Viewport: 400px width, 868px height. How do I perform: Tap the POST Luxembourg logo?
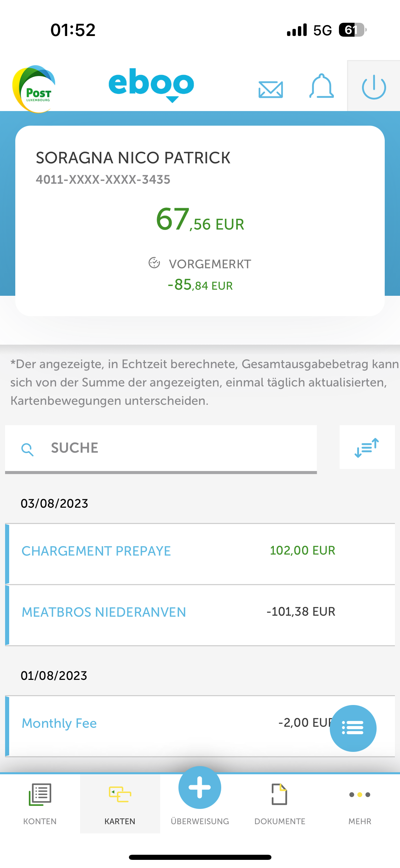pyautogui.click(x=34, y=89)
